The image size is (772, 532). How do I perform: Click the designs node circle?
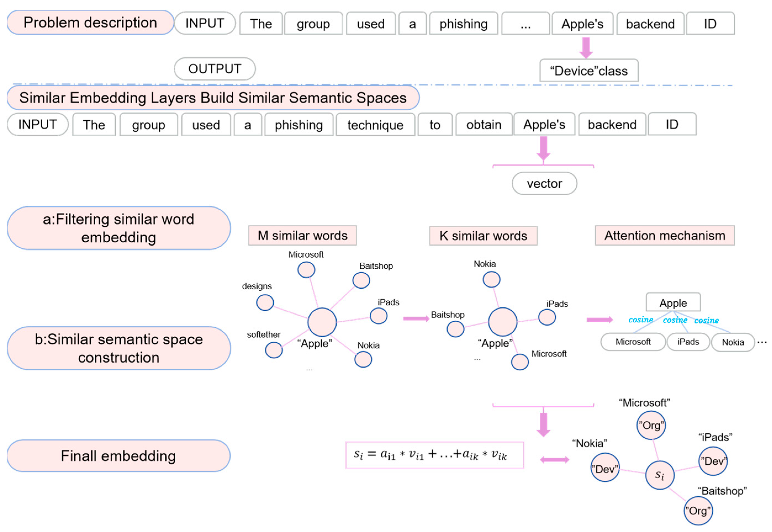[x=265, y=303]
